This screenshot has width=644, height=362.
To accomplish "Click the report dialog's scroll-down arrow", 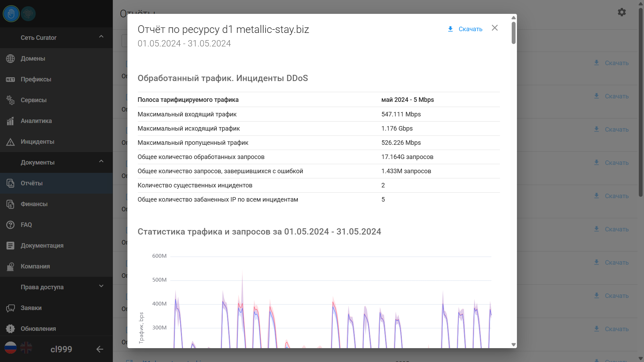I will click(513, 345).
